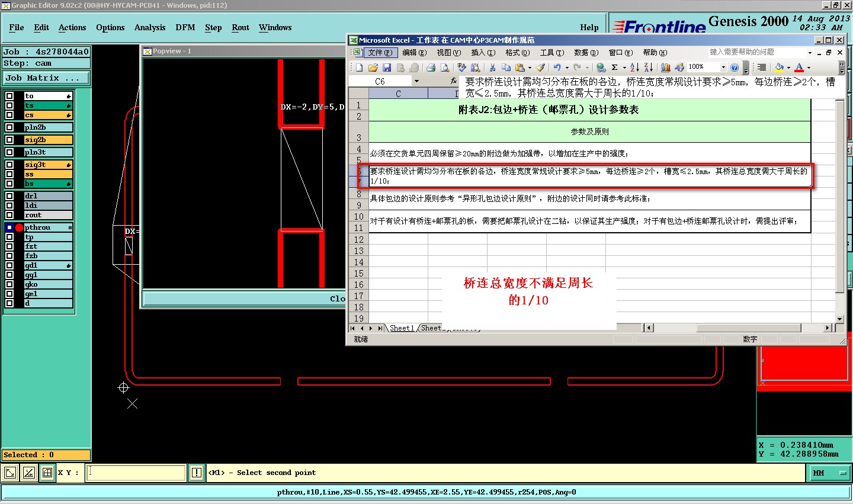Screen dimensions: 853x504
Task: Open Excel Help question mark icon
Action: pyautogui.click(x=735, y=68)
